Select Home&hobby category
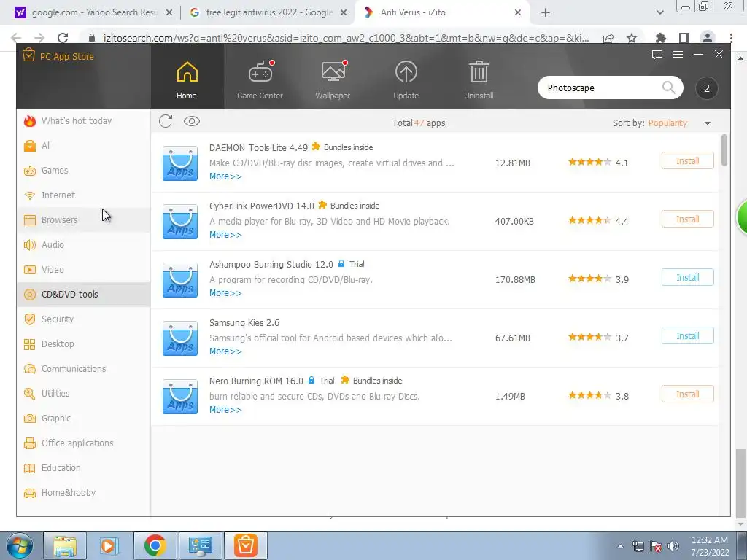This screenshot has width=747, height=560. point(83,492)
